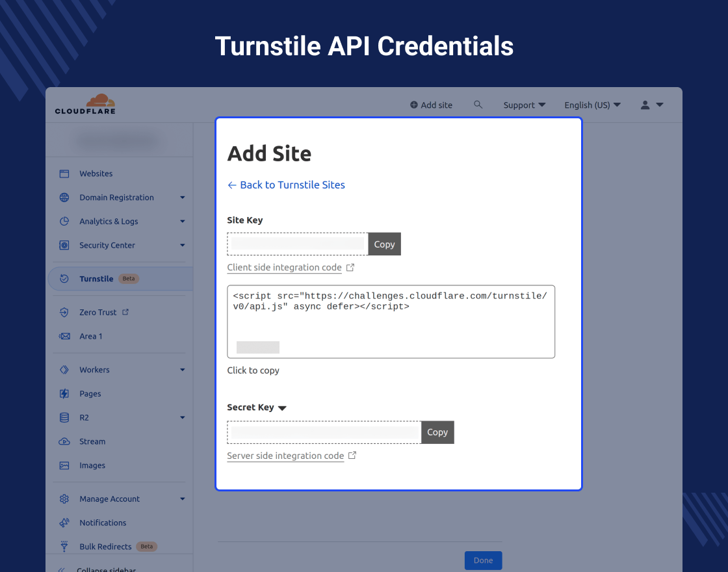Click the Add site plus icon

[x=413, y=105]
